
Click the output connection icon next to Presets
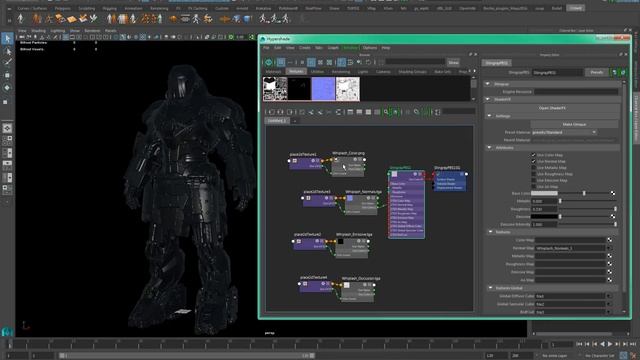[622, 73]
